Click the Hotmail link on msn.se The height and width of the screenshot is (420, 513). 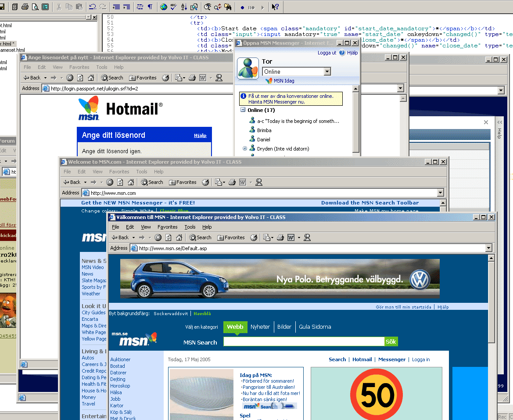click(362, 359)
